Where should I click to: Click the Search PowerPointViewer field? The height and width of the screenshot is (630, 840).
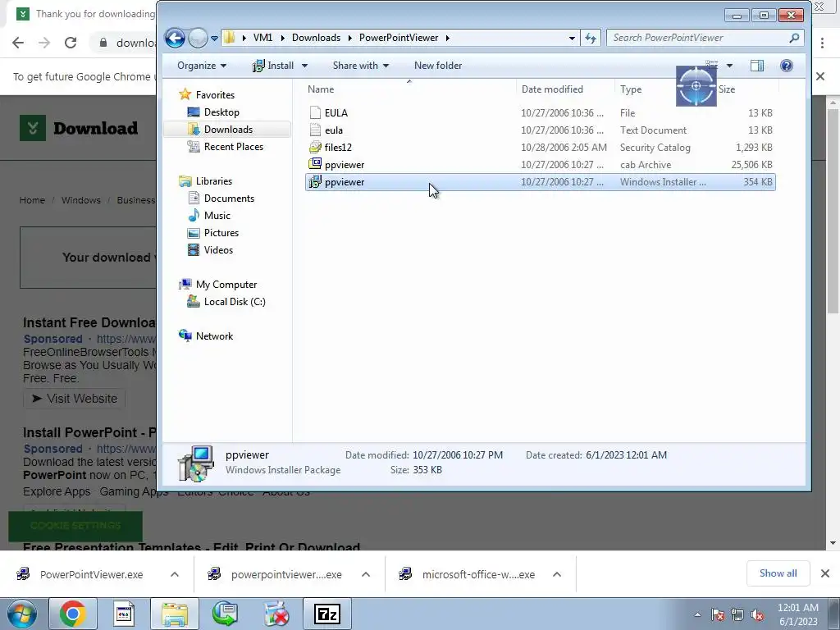point(705,38)
